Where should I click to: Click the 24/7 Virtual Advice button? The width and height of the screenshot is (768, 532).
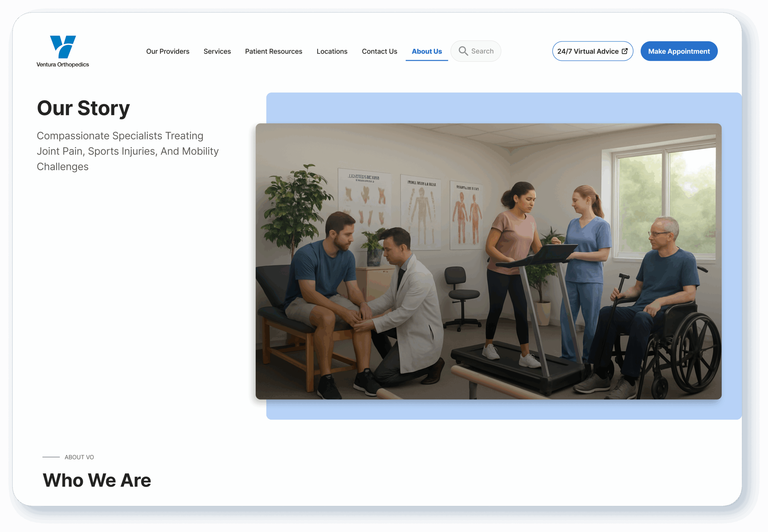coord(587,51)
